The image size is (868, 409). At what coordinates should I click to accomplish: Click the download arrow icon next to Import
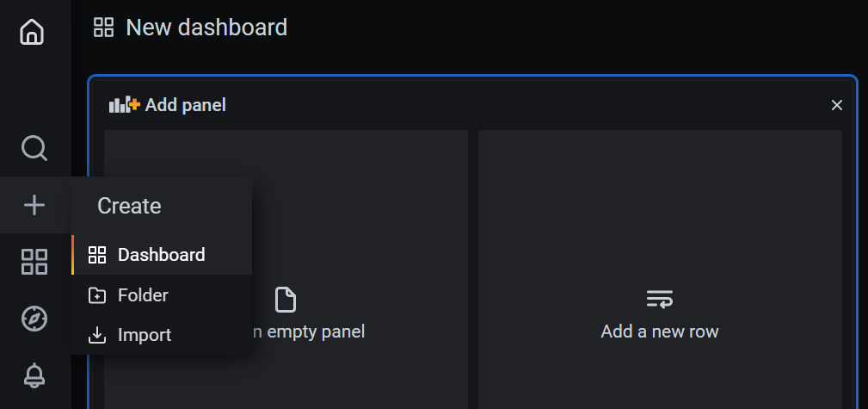pos(97,335)
